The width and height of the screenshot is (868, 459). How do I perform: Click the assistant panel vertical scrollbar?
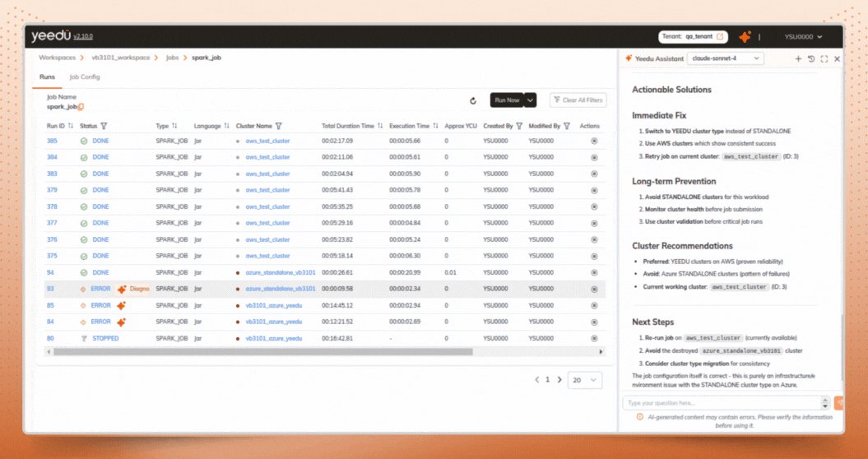pos(842,348)
